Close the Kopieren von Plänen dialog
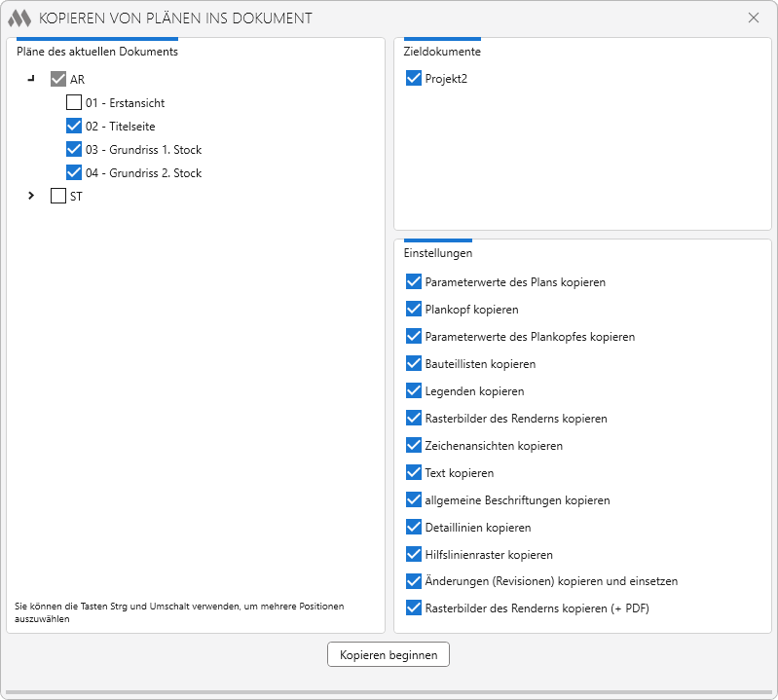 [x=754, y=18]
